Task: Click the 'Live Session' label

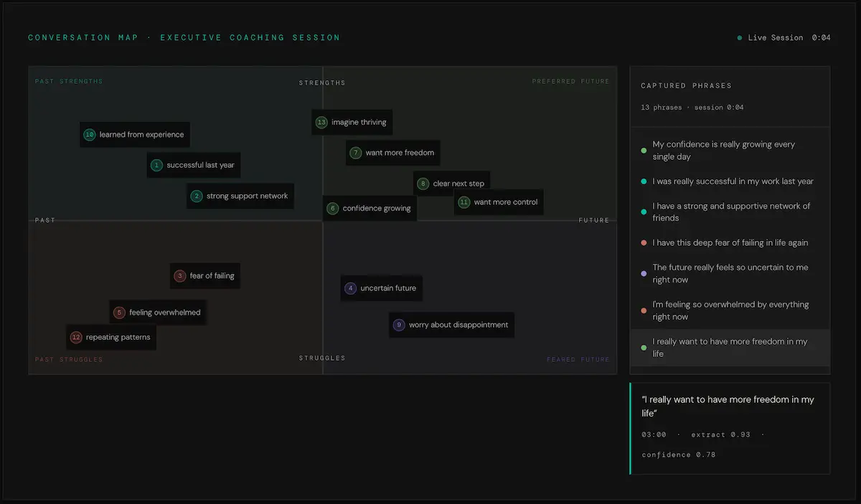Action: [776, 38]
